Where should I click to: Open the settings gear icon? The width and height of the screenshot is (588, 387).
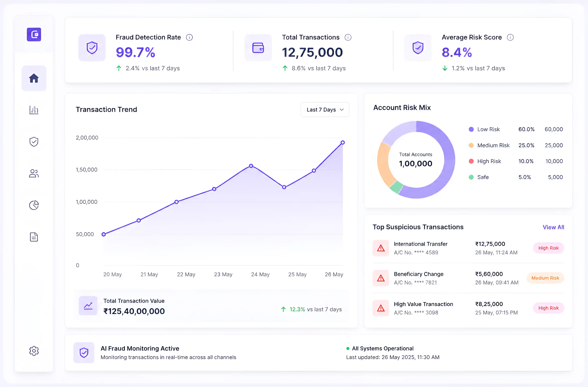tap(34, 351)
